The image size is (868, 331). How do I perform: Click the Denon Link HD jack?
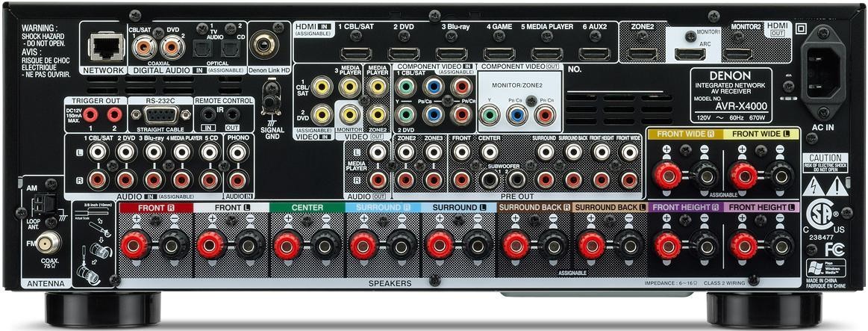(263, 44)
